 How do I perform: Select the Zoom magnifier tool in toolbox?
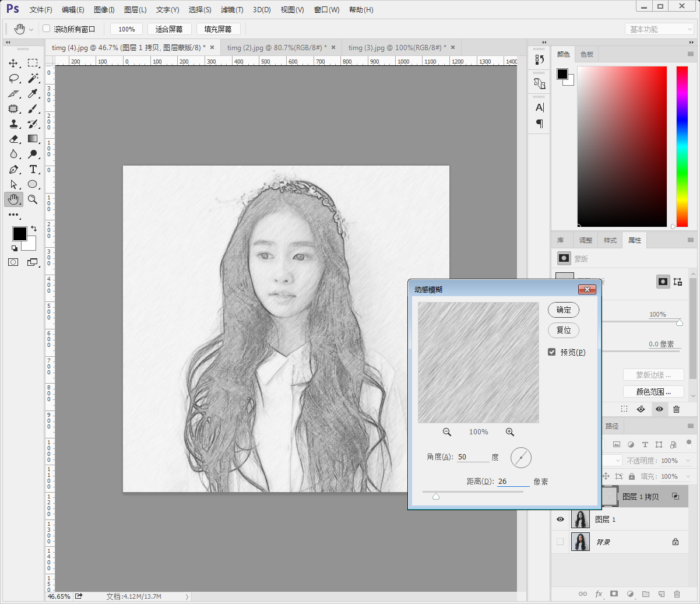[x=33, y=199]
